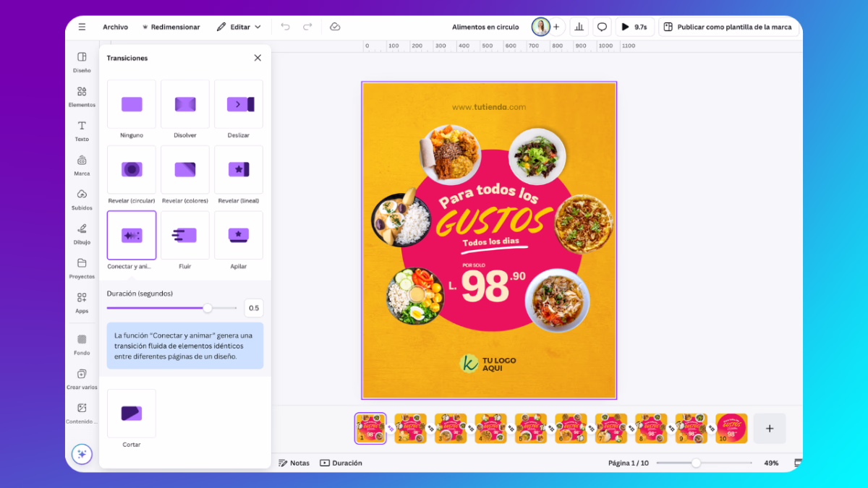Open the Redimensionar menu
This screenshot has height=488, width=868.
click(x=171, y=27)
